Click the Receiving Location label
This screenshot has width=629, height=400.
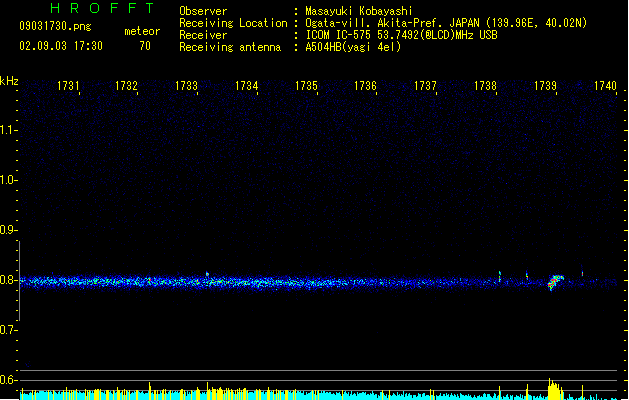click(233, 23)
